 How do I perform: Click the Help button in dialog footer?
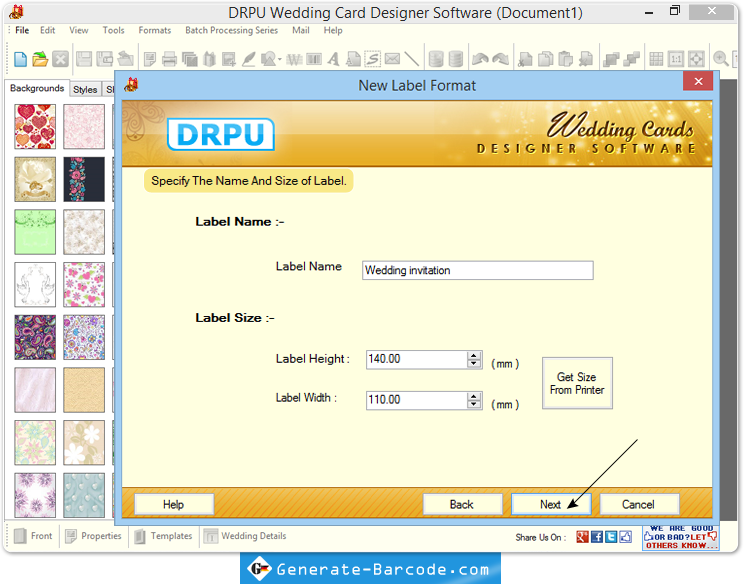[174, 504]
